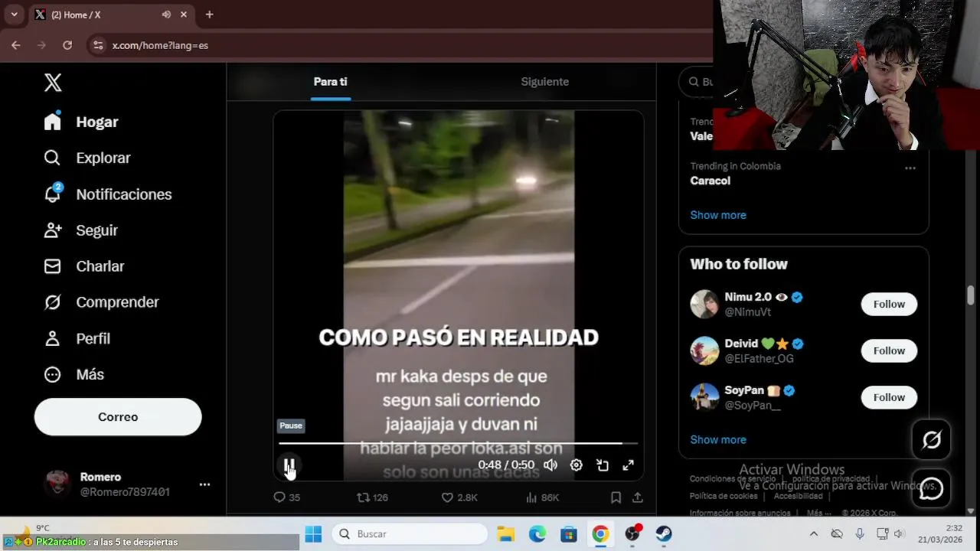Screen dimensions: 980x551
Task: Open Hogar home page
Action: [x=81, y=122]
